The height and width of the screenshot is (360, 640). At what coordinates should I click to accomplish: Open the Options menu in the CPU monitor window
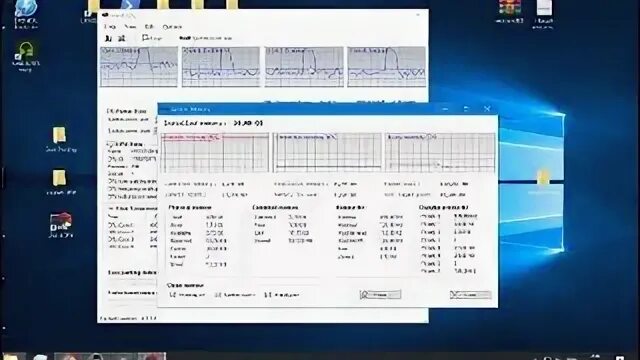click(x=172, y=27)
